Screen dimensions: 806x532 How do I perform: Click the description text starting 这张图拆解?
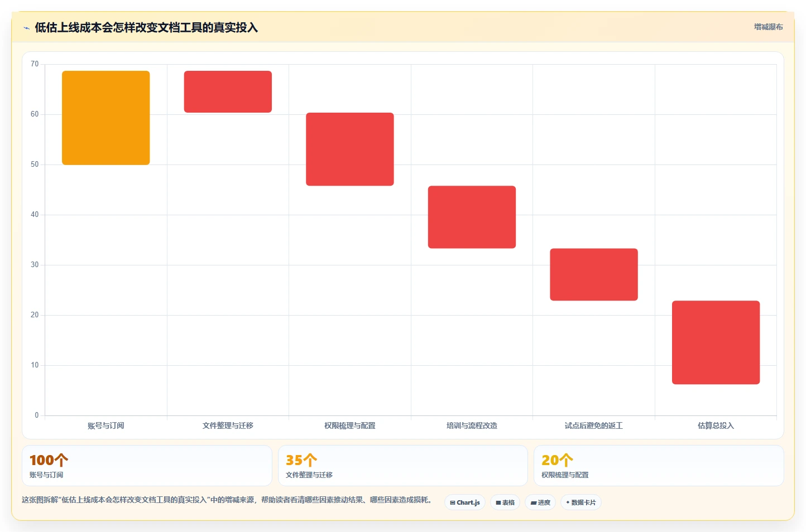coord(228,500)
